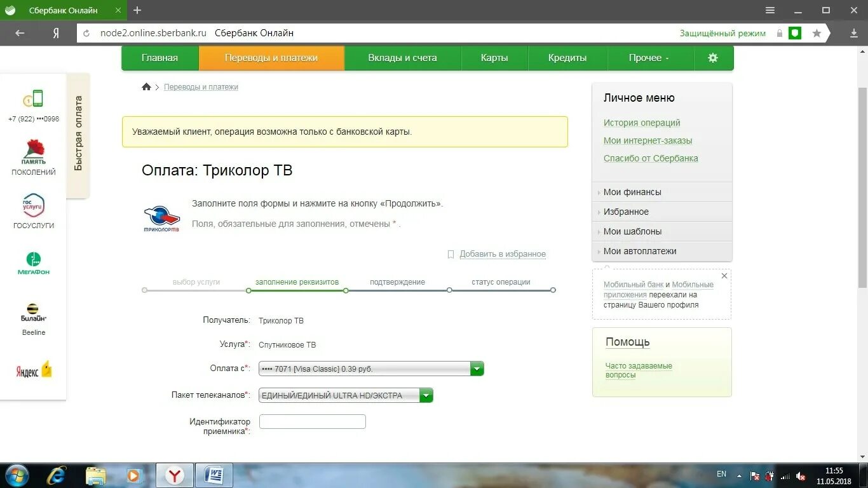Click статус операции progress step
Screen dimensions: 868x488
501,282
